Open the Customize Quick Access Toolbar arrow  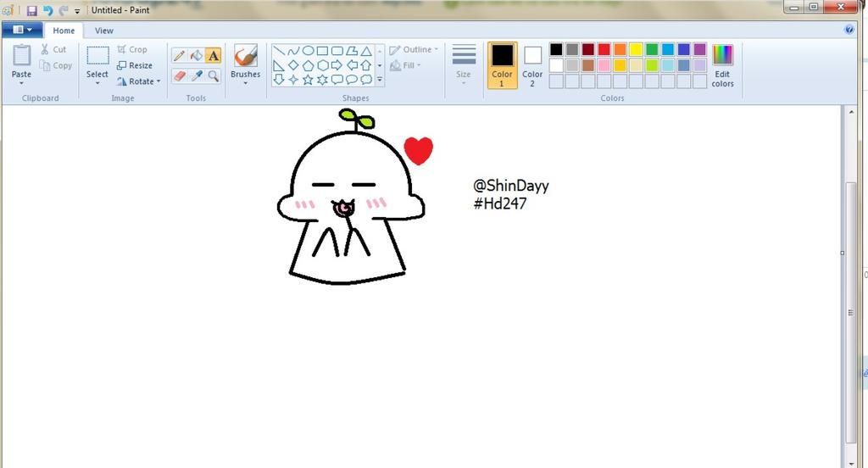click(x=77, y=10)
